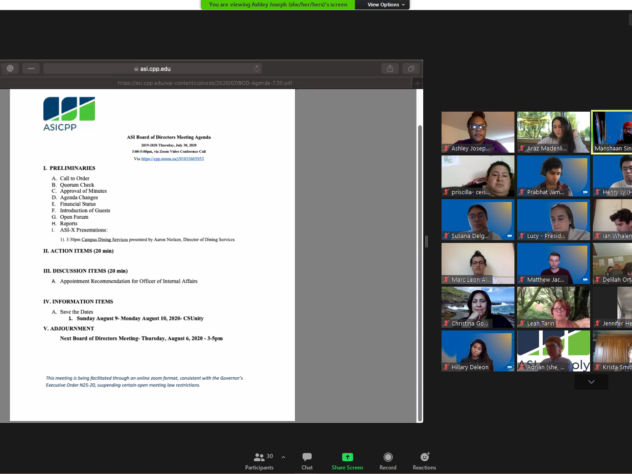
Task: Click the round button left of address bar
Action: tap(10, 69)
